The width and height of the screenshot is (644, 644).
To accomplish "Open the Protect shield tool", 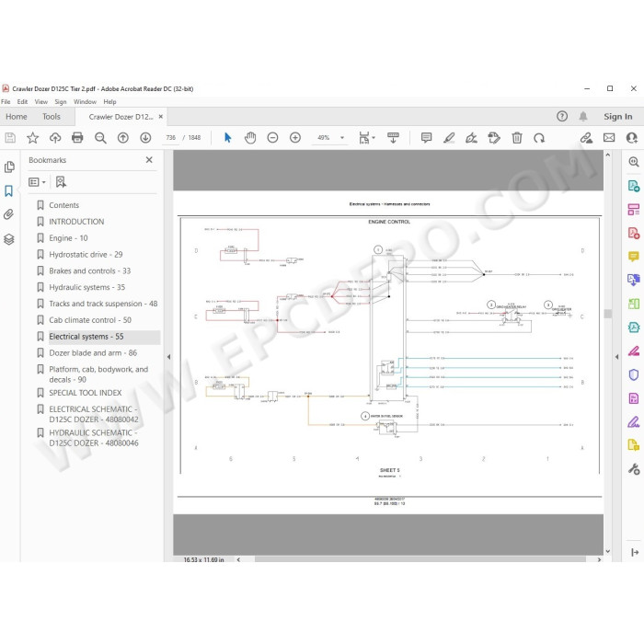I will 633,374.
